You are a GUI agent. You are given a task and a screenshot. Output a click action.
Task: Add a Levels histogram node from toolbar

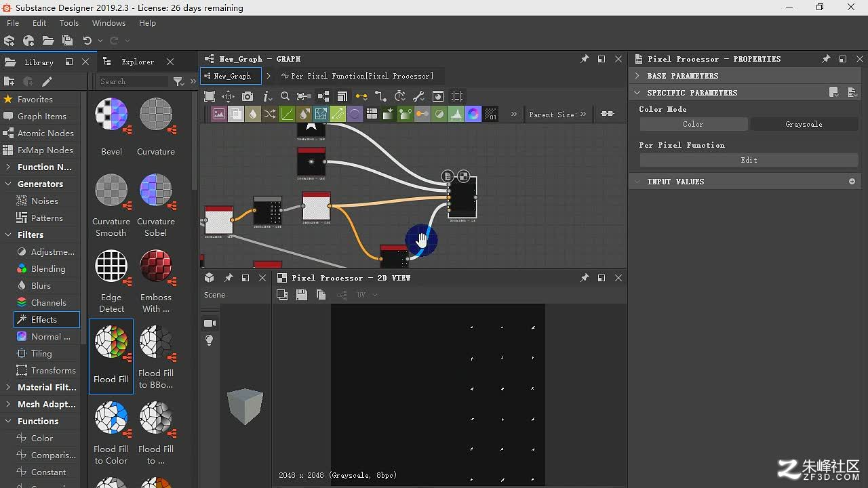point(456,114)
